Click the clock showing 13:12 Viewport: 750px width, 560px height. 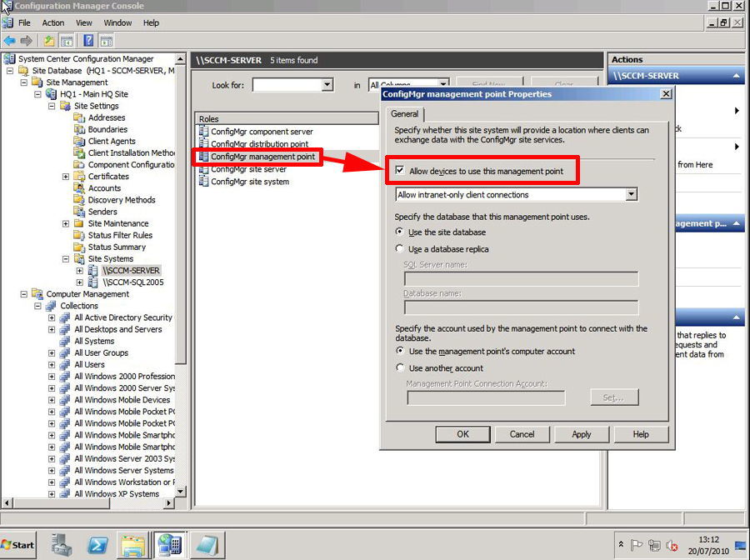[708, 540]
